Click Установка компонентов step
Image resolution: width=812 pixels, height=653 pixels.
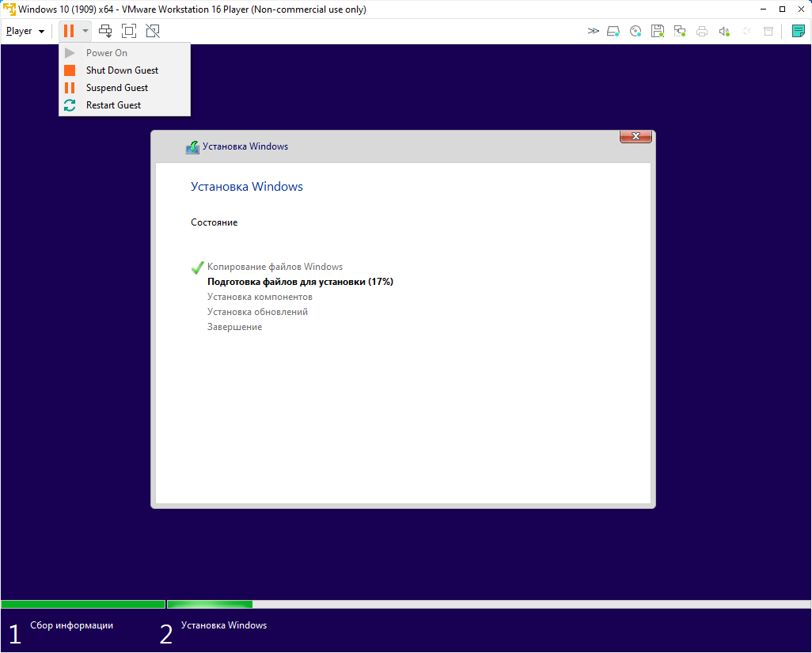[260, 297]
